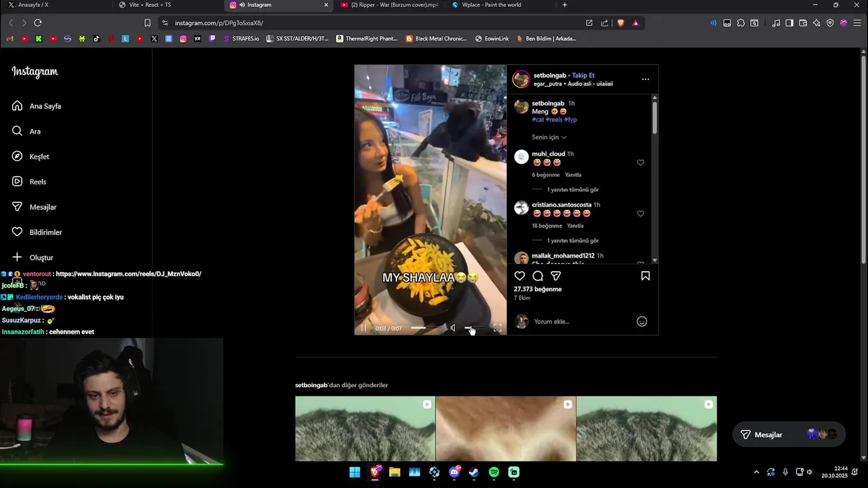Screen dimensions: 868x488
Task: Save the post with bookmark icon
Action: point(646,276)
